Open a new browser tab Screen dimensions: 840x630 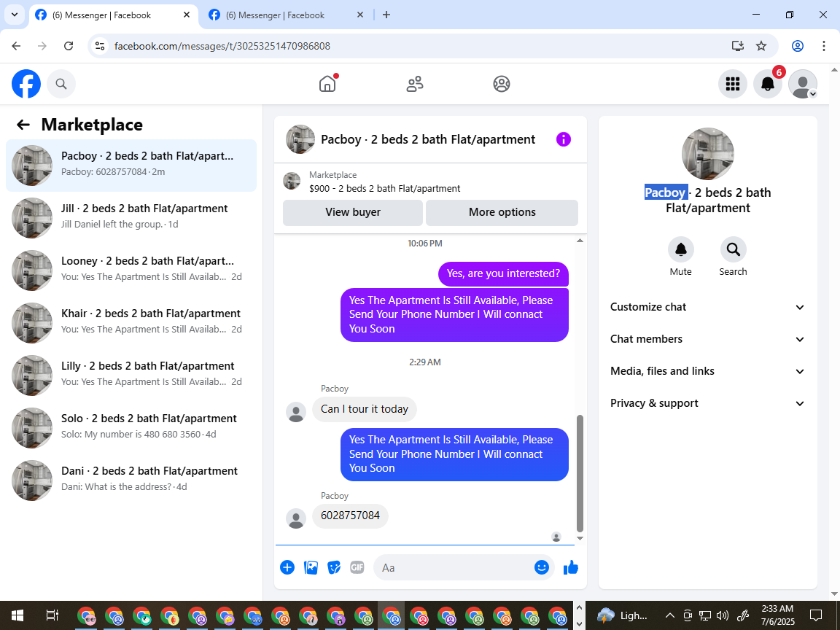386,15
